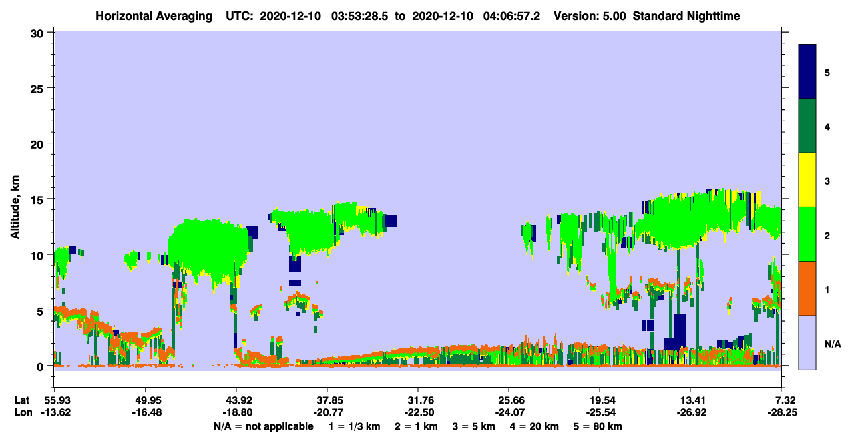Screen dimensions: 868x445
Task: Click the longitude value -25.54
Action: tap(600, 413)
